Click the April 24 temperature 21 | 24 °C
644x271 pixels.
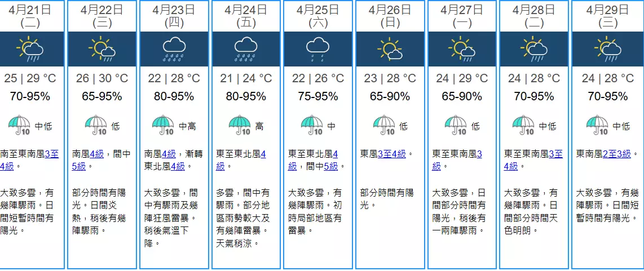pyautogui.click(x=245, y=78)
